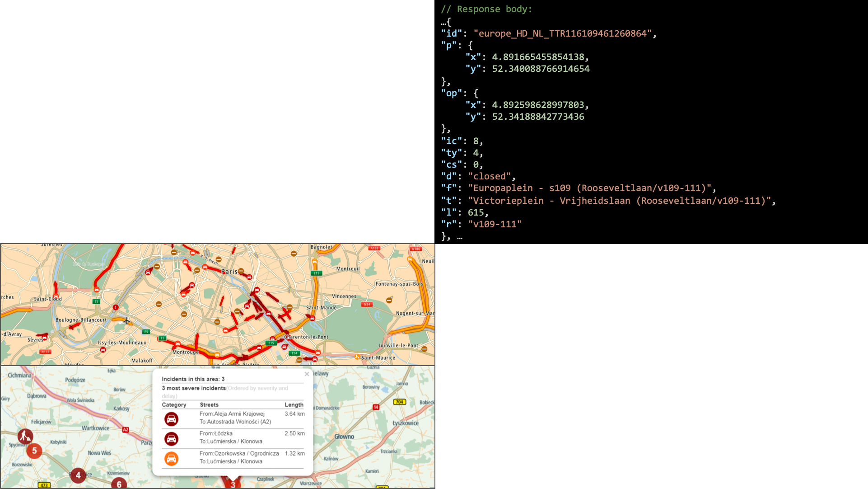This screenshot has height=489, width=868.
Task: Click the Paris city label on map
Action: 229,272
